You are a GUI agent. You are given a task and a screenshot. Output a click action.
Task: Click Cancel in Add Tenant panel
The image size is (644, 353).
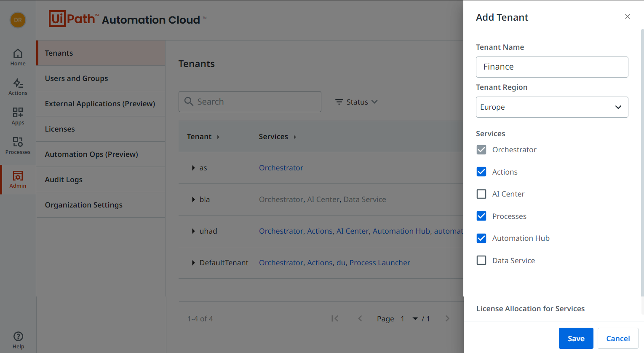pos(618,338)
